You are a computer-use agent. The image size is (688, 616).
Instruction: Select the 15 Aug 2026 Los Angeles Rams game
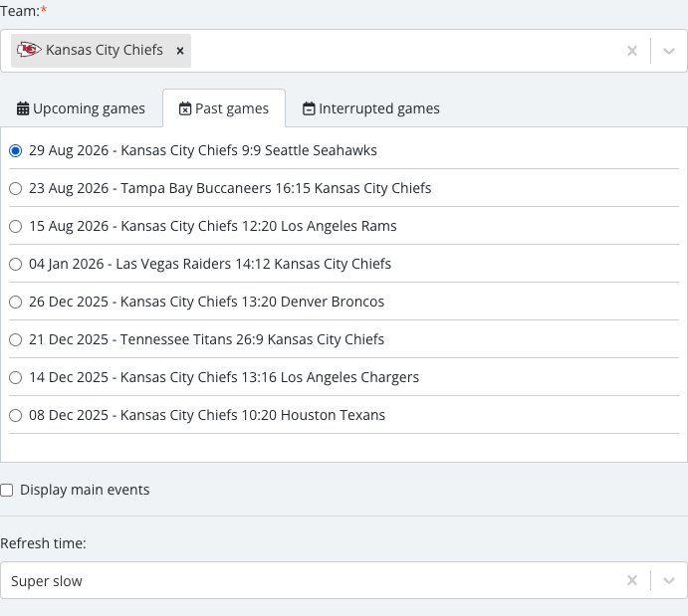click(x=15, y=226)
